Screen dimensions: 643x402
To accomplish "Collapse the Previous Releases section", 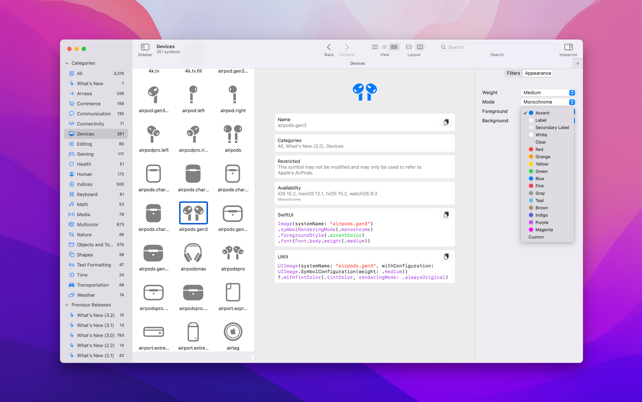I will pyautogui.click(x=67, y=305).
